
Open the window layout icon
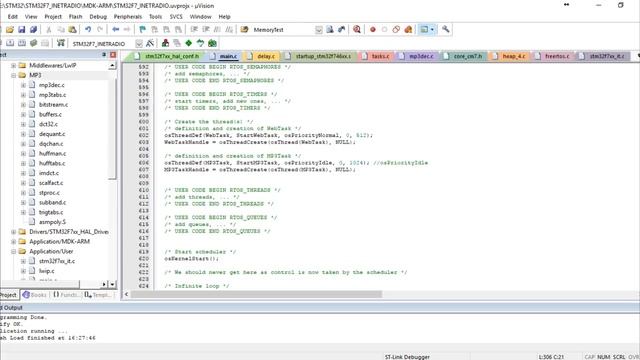[x=424, y=29]
